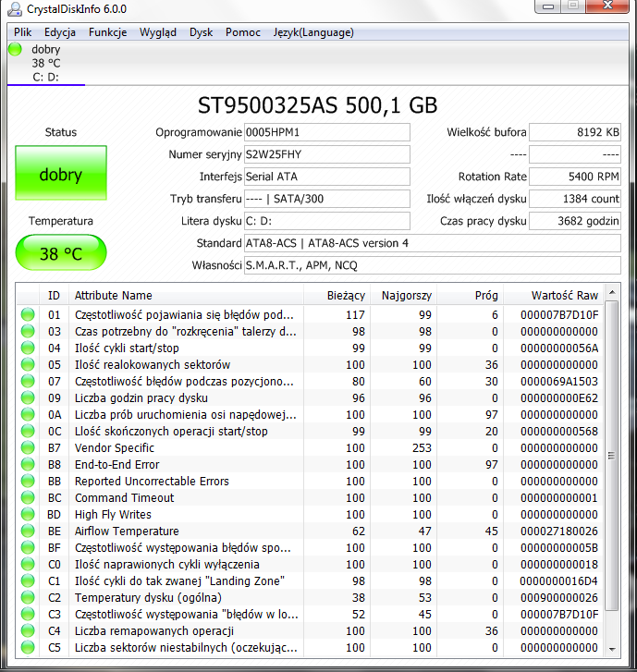
Task: Click the Standard ATA8-ACS field
Action: tap(433, 243)
